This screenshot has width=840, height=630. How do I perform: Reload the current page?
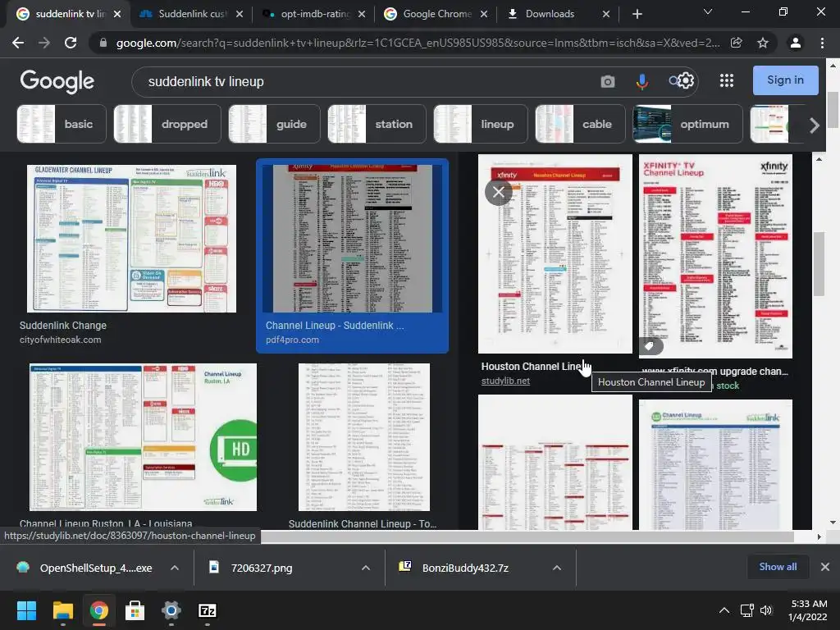pyautogui.click(x=71, y=43)
